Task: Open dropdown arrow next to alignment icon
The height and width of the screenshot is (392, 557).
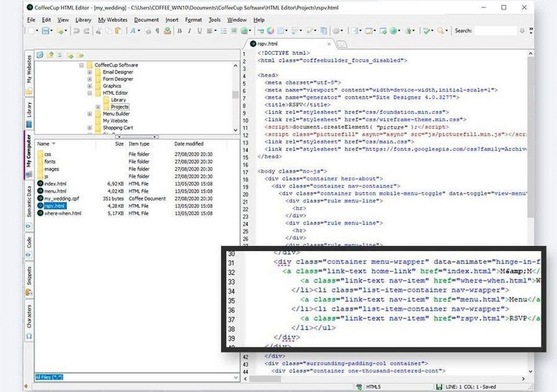Action: (x=215, y=31)
